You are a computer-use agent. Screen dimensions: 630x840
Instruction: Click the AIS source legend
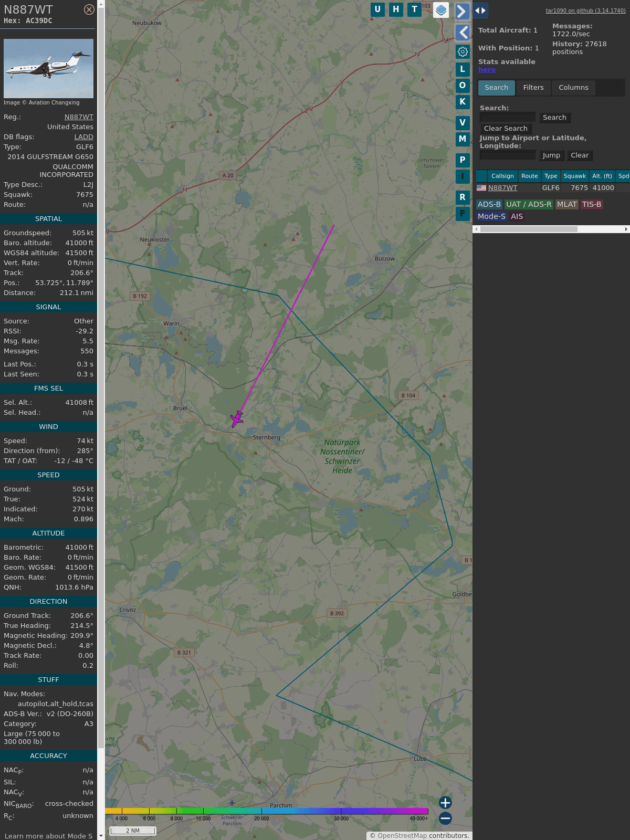pyautogui.click(x=517, y=216)
